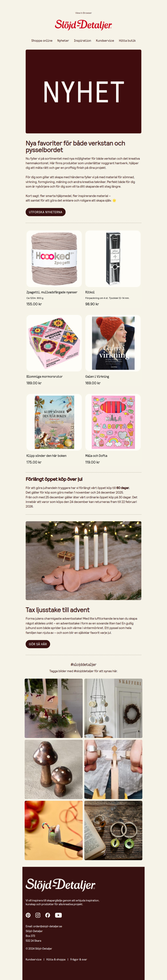Click the Utforska nyheterna button
The image size is (167, 980).
point(46,212)
